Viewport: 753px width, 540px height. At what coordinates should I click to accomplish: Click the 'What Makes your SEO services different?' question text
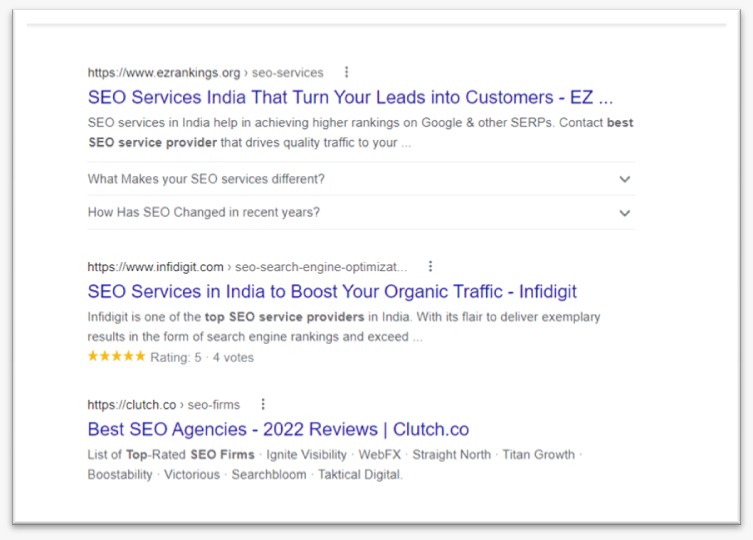(206, 179)
